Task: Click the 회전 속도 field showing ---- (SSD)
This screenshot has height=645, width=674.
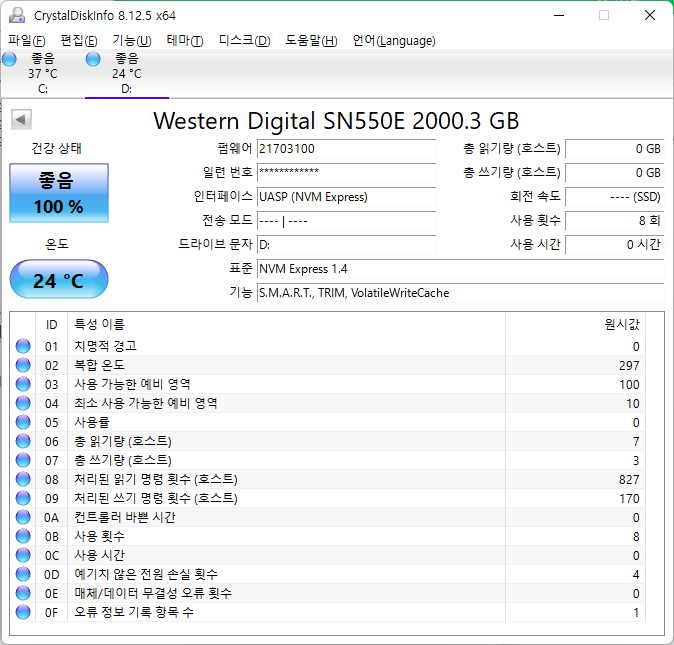Action: (x=615, y=197)
